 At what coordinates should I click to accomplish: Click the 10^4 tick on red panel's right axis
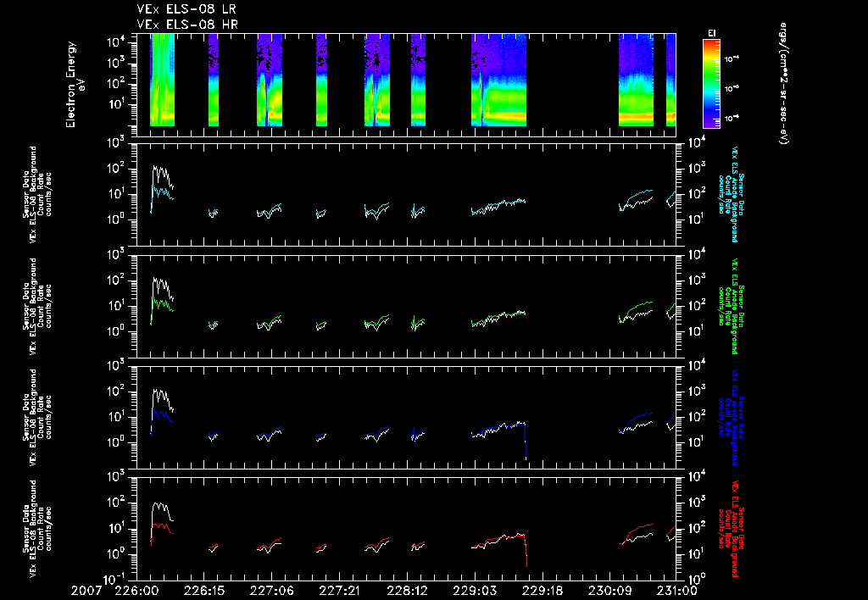tap(697, 475)
